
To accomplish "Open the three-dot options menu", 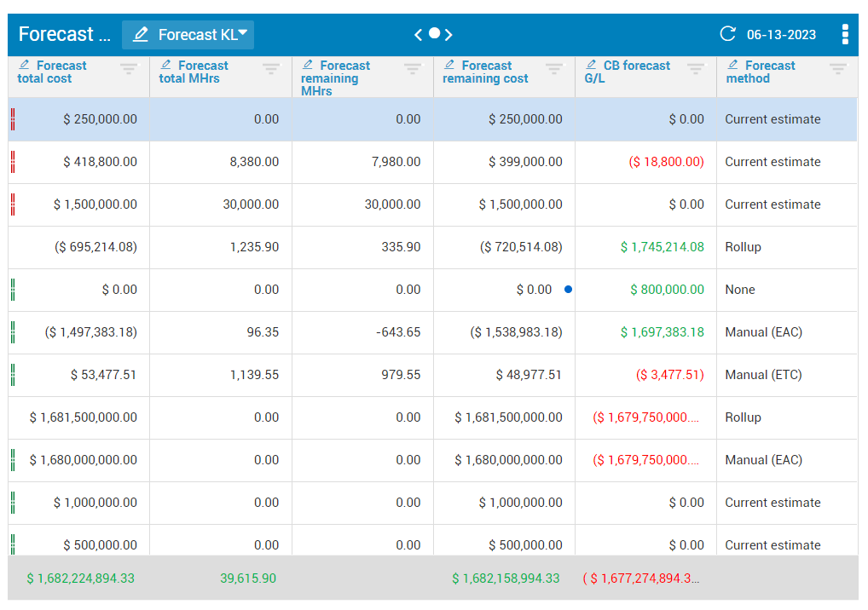I will click(844, 34).
